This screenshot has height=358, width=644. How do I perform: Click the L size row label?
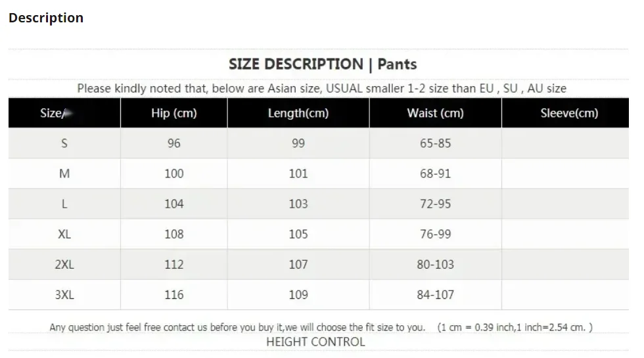click(x=64, y=204)
